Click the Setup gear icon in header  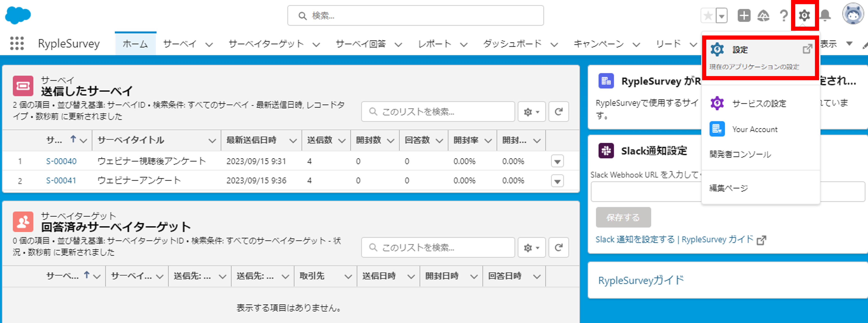pos(804,16)
